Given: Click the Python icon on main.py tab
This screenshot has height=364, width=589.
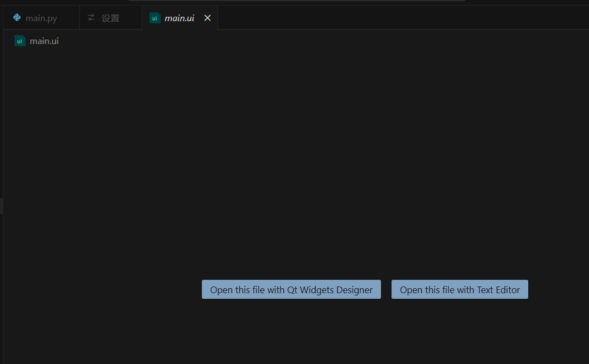Looking at the screenshot, I should [x=17, y=17].
